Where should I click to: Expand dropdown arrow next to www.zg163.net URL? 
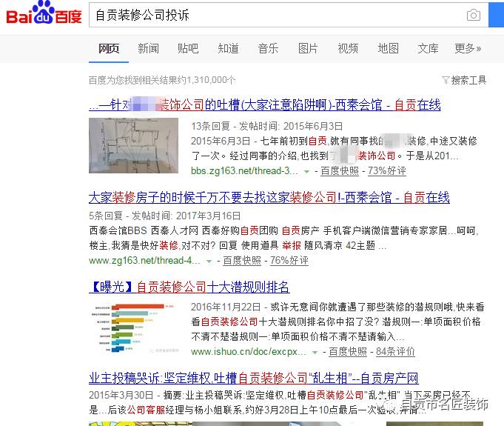pos(209,261)
